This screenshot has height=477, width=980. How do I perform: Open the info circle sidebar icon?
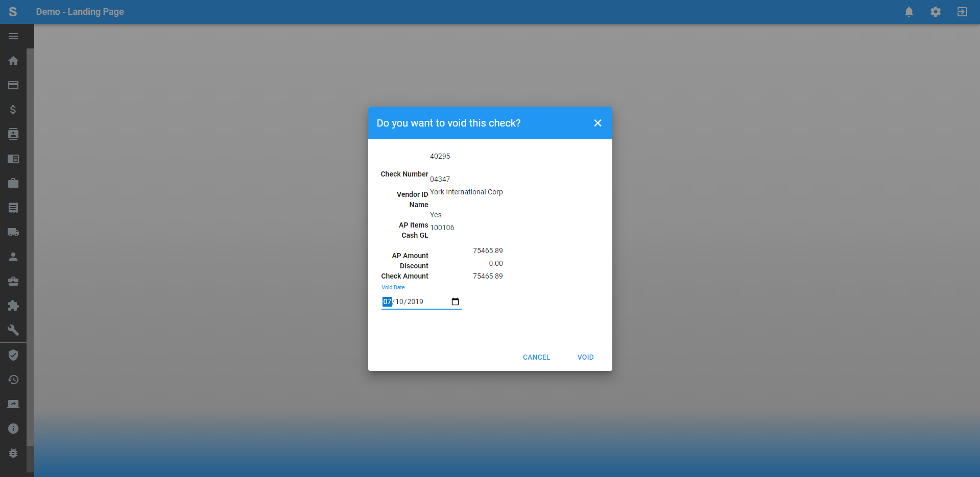(x=13, y=429)
